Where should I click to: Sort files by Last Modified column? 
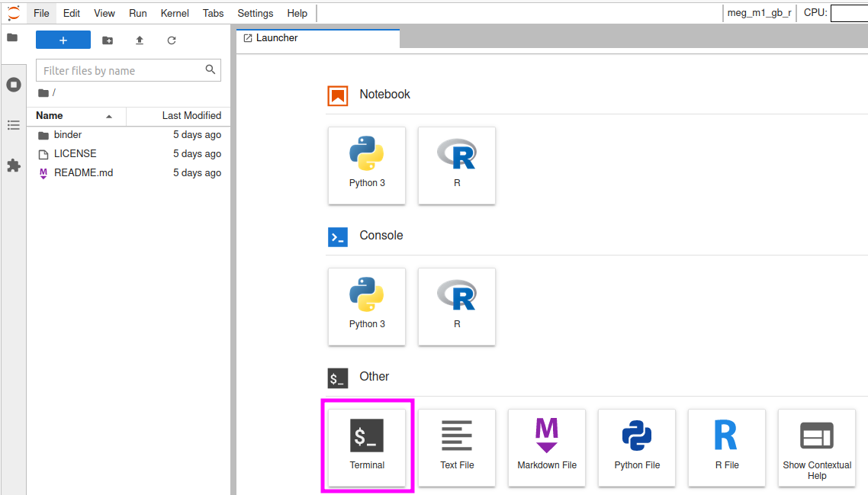pyautogui.click(x=191, y=116)
